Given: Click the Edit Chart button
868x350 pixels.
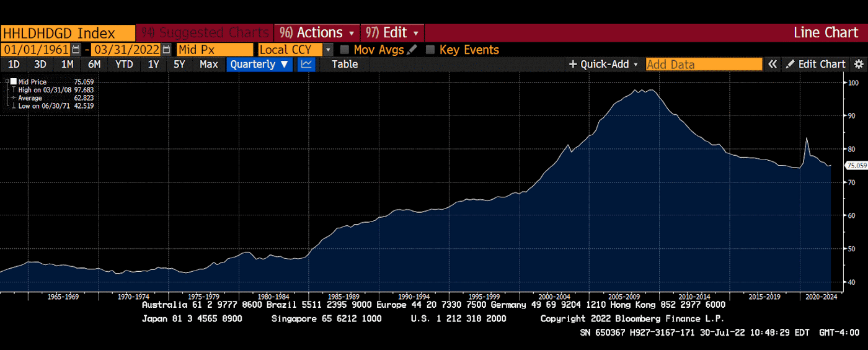Looking at the screenshot, I should (815, 64).
